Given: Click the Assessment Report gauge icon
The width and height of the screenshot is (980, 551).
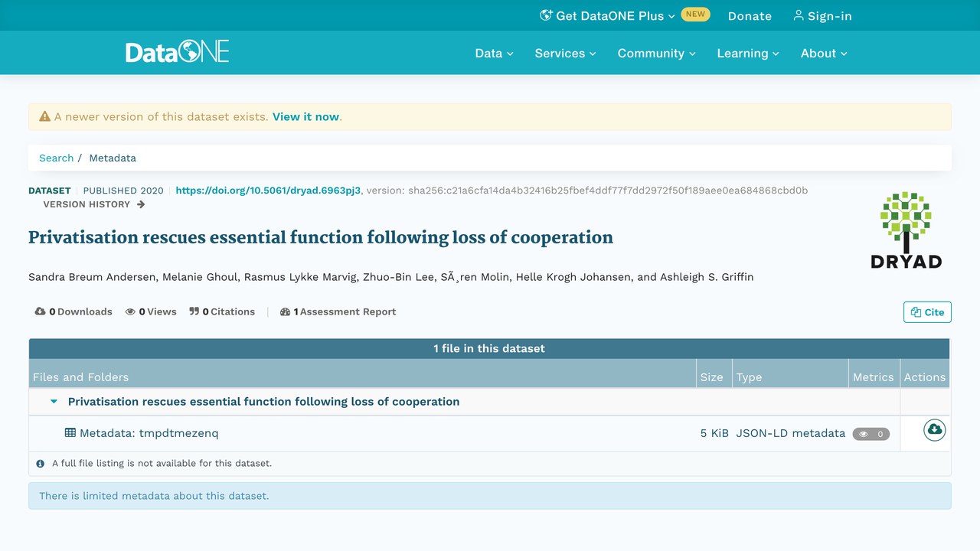Looking at the screenshot, I should pos(286,311).
